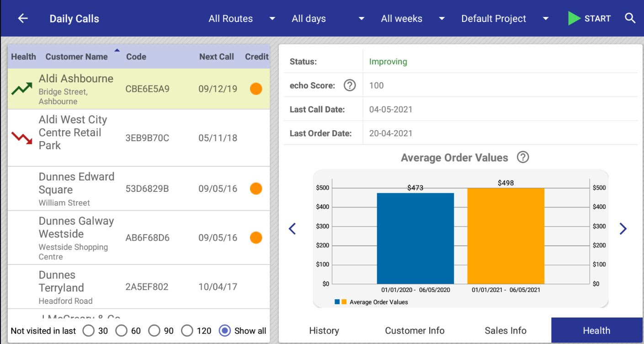Select the Aldi Ashbourne customer row
Screen dimensions: 644x344
[x=139, y=89]
